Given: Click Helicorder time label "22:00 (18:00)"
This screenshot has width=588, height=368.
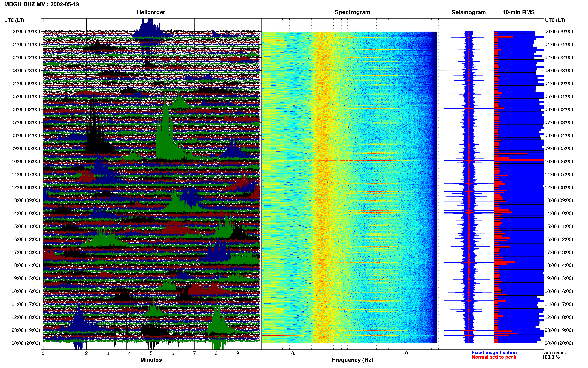Looking at the screenshot, I should point(26,317).
